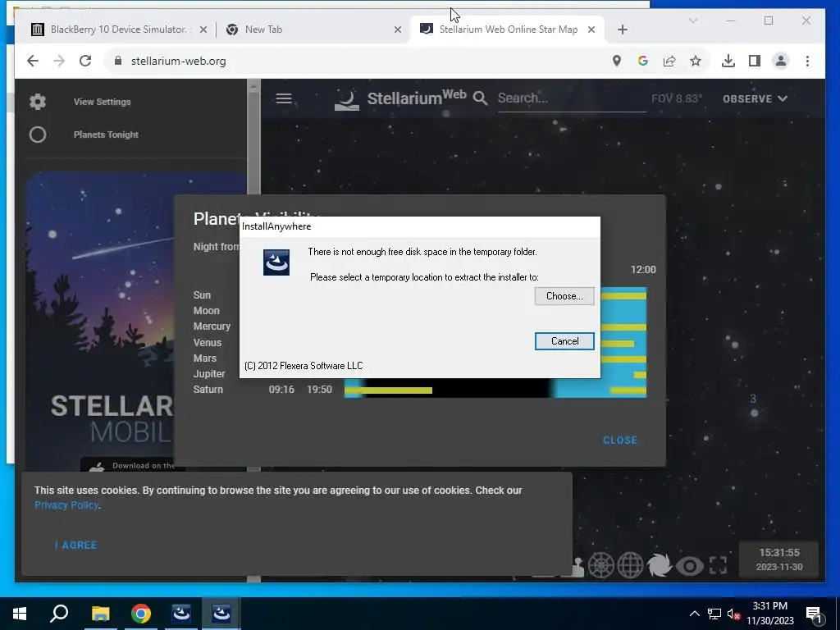Click the muted volume tray icon

pos(733,614)
